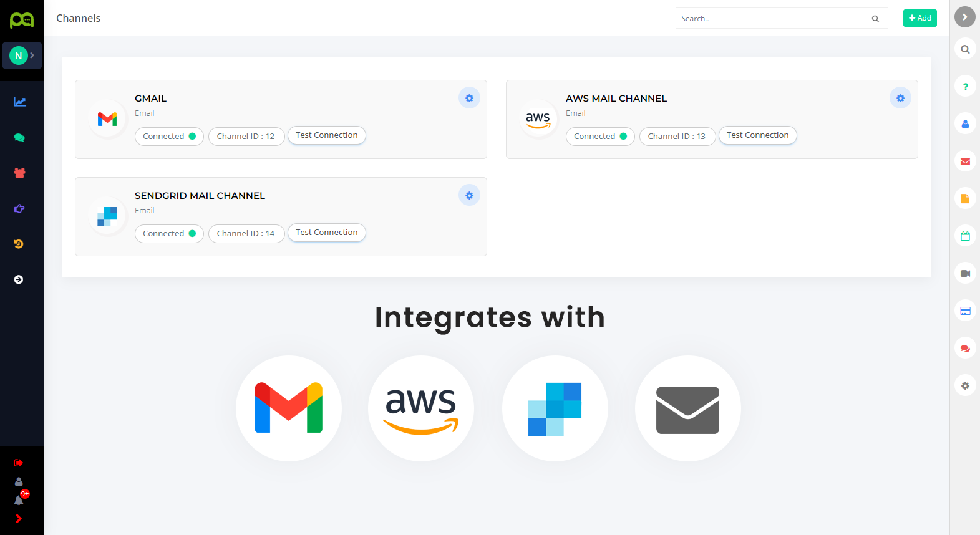The width and height of the screenshot is (980, 535).
Task: Click the Channels page heading
Action: [79, 18]
